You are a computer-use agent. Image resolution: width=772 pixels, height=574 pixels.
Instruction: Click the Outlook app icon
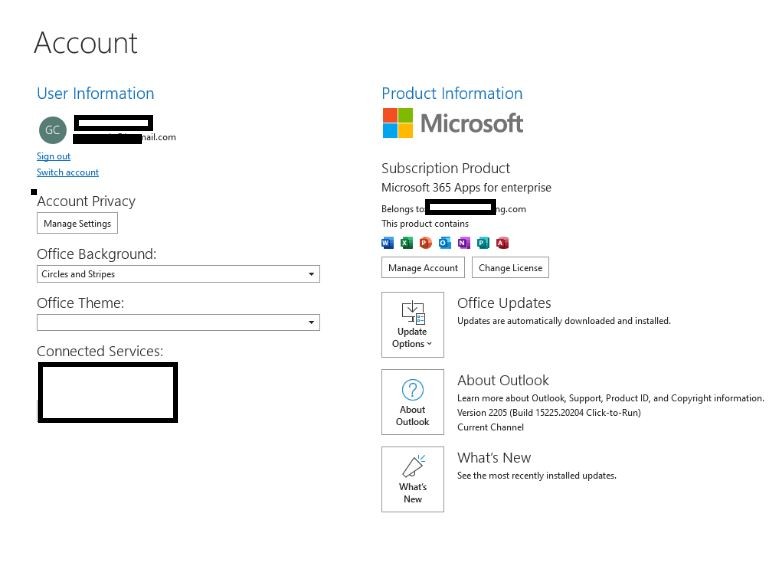pyautogui.click(x=445, y=243)
